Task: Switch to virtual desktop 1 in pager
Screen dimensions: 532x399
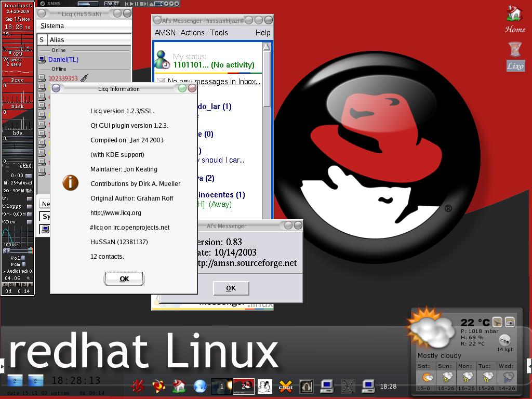Action: tap(221, 386)
